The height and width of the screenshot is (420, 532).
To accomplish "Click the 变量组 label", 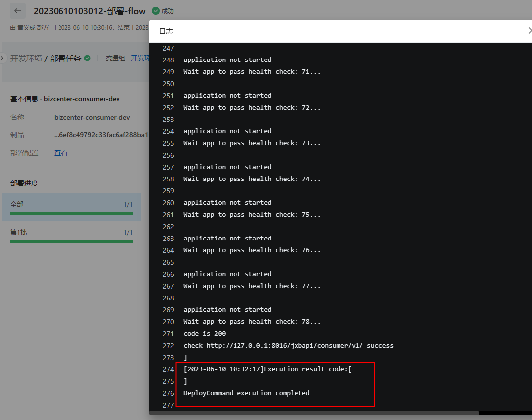I will pos(116,58).
